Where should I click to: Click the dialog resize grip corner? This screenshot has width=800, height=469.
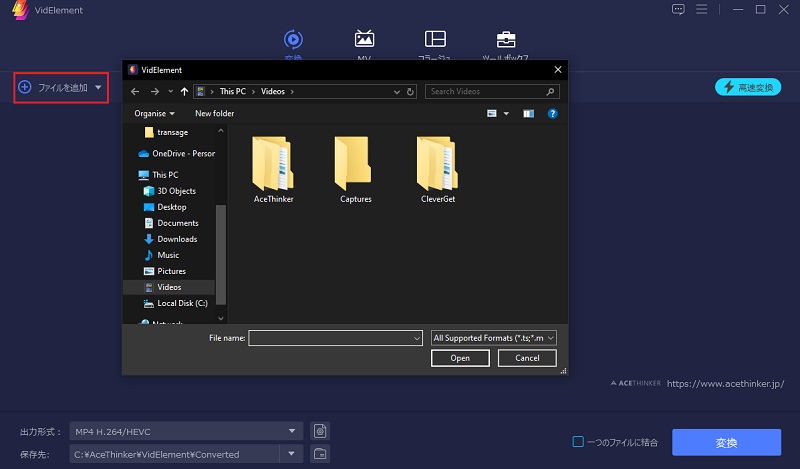tap(563, 371)
